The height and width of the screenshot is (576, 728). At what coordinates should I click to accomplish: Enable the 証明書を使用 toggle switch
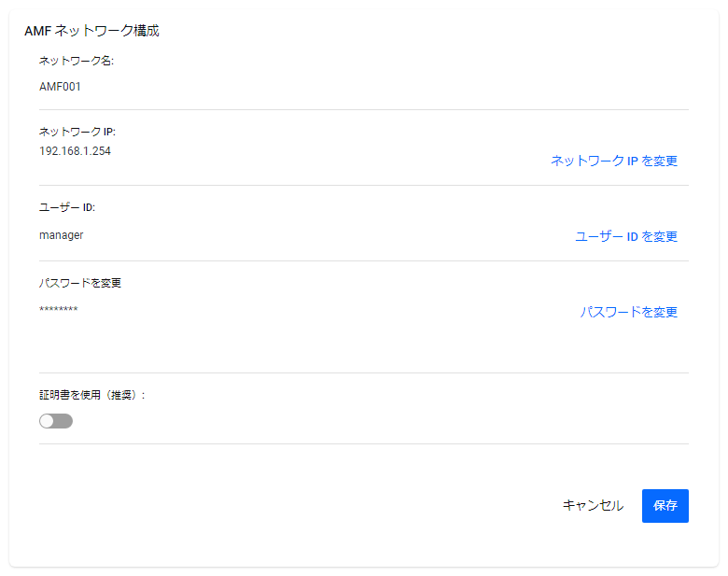pyautogui.click(x=56, y=421)
